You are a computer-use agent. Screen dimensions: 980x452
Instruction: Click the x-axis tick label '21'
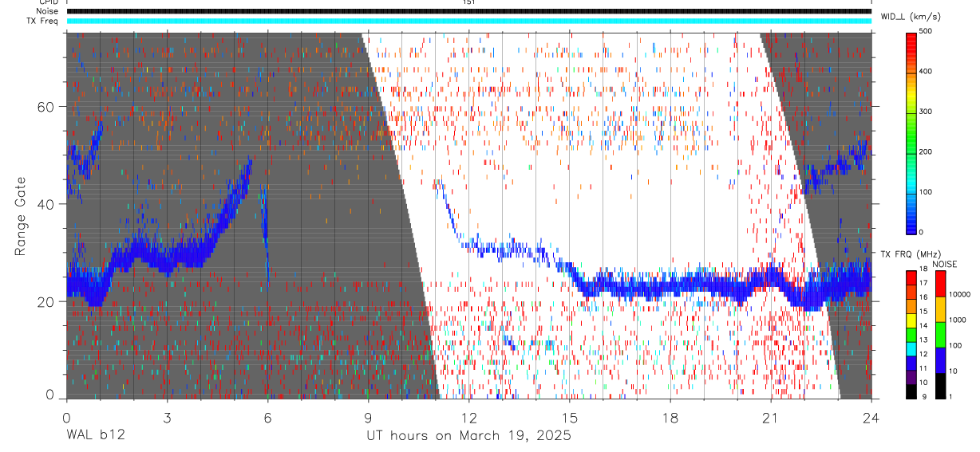coord(771,417)
